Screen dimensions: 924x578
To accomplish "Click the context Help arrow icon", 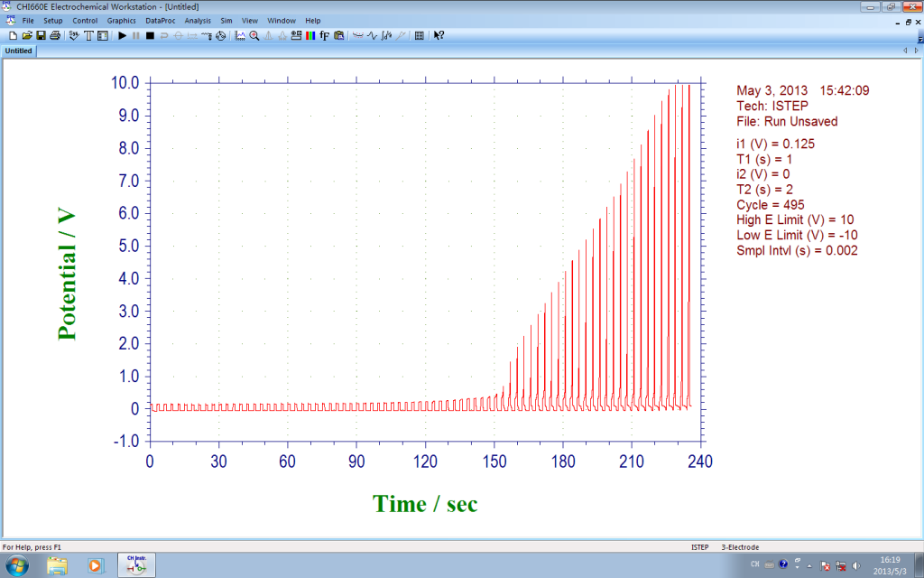I will (x=439, y=36).
